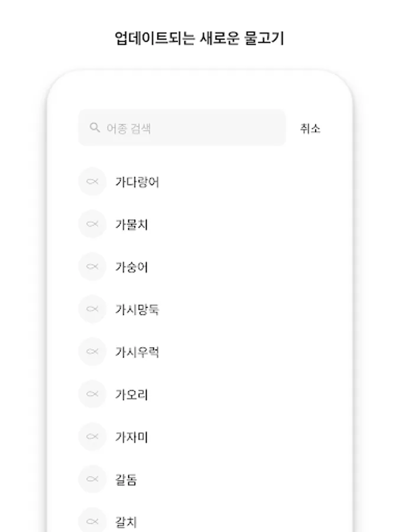Click fish icon beside 가시우럭
The height and width of the screenshot is (532, 399).
click(x=92, y=352)
